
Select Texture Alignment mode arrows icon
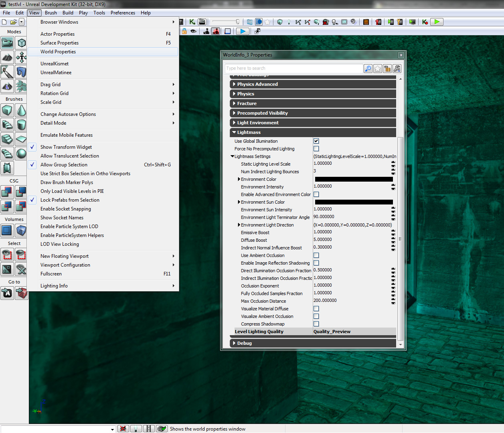(x=21, y=57)
